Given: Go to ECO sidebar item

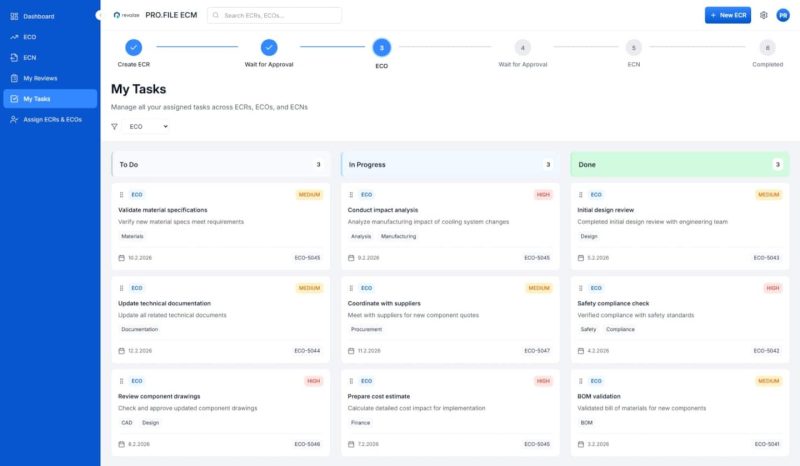Looking at the screenshot, I should (50, 37).
